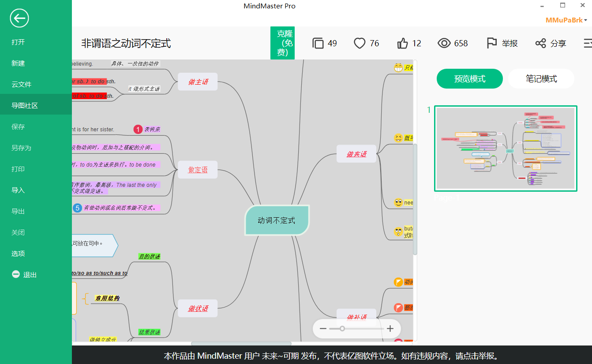The width and height of the screenshot is (592, 364).
Task: Click the copy/clone count icon (49)
Action: click(318, 43)
